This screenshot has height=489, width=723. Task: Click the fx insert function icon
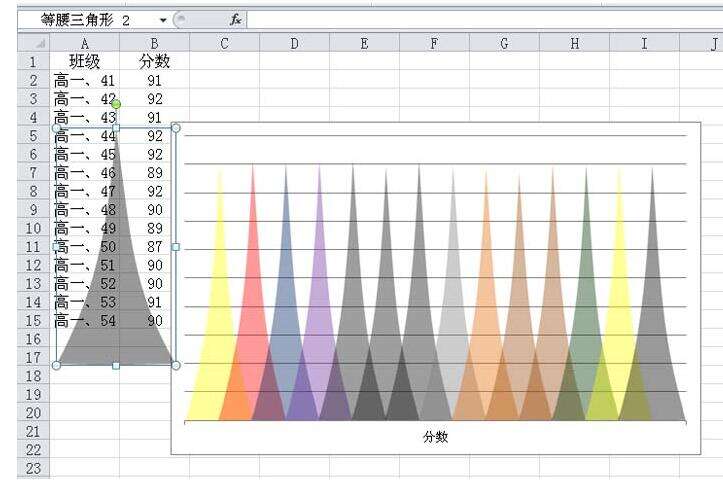click(236, 20)
